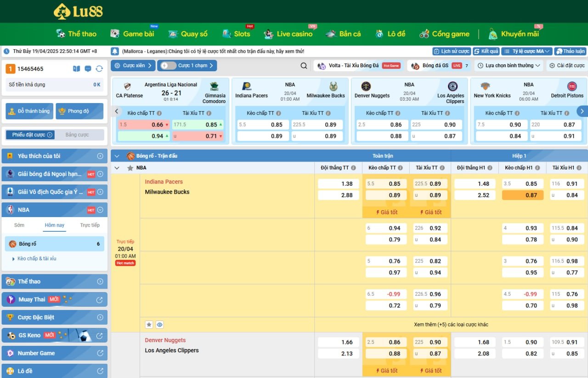
Task: Open the Tỷ lệ cược MA dropdown
Action: click(526, 52)
